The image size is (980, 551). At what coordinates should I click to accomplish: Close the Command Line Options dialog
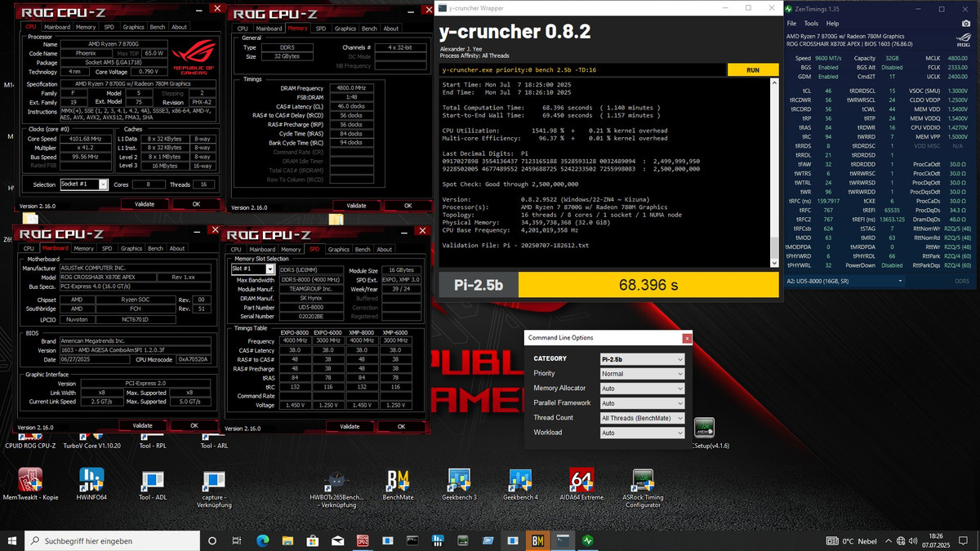(687, 338)
